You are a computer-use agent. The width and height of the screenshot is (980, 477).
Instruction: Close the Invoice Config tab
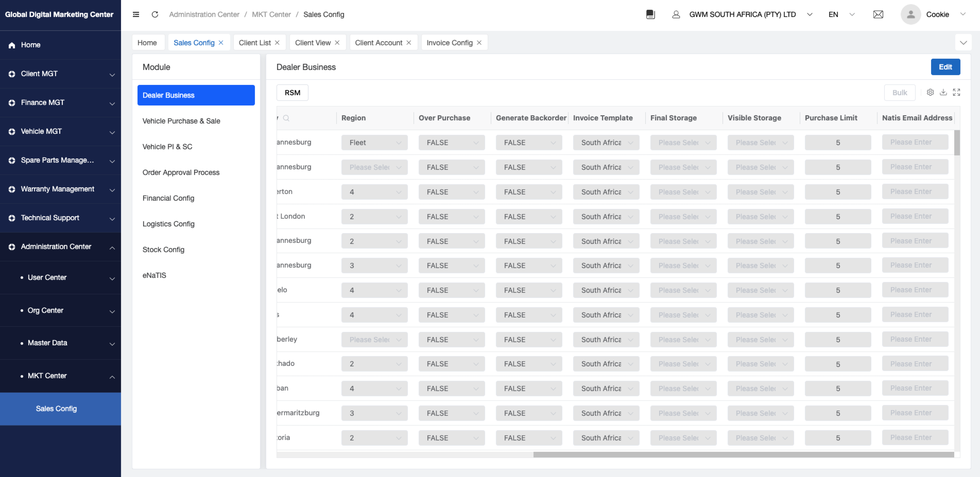click(479, 43)
